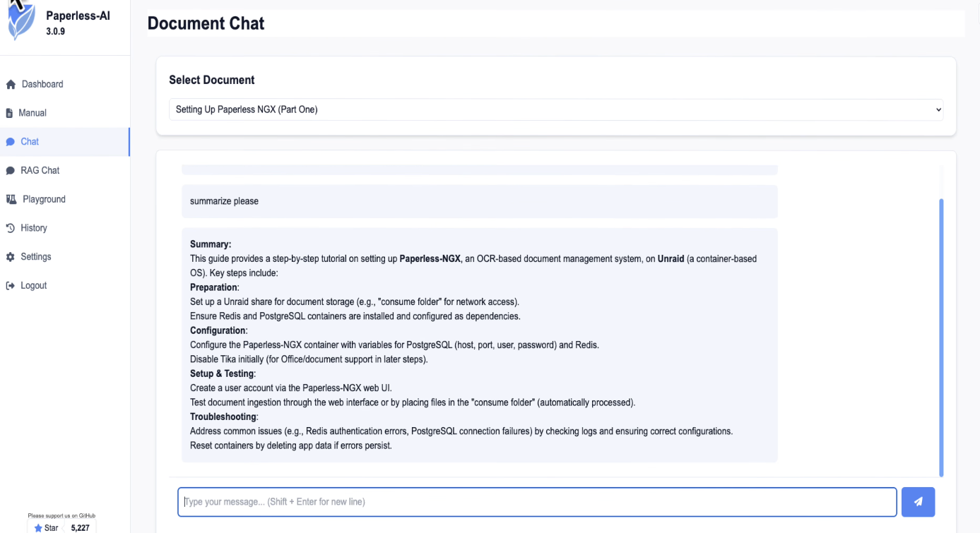The width and height of the screenshot is (980, 533).
Task: Open the Dashboard menu item
Action: click(42, 84)
